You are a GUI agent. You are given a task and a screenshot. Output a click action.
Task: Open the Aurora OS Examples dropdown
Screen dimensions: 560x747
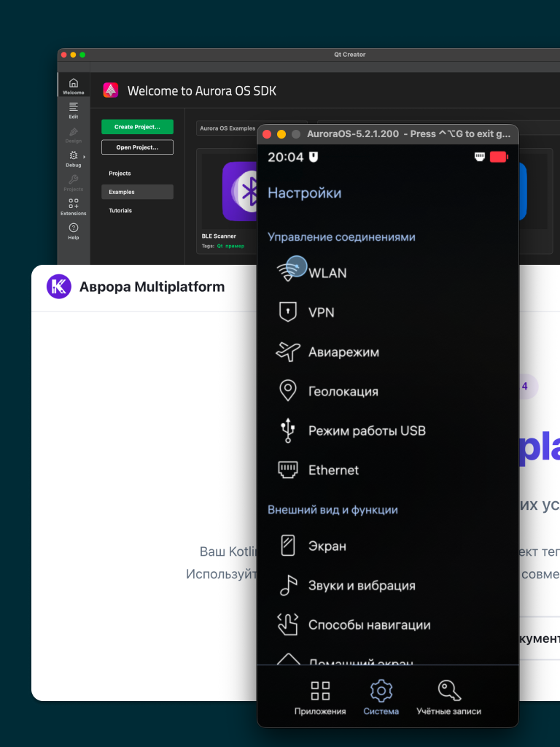pyautogui.click(x=227, y=128)
